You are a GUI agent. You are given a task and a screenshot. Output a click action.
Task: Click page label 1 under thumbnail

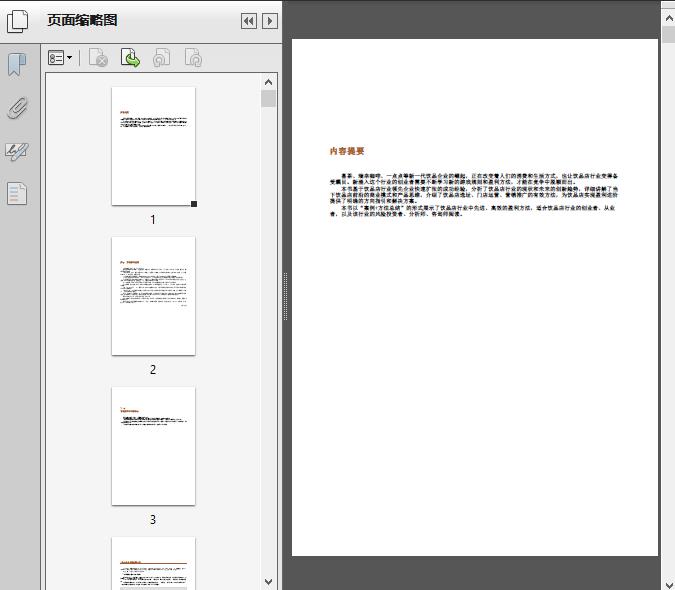tap(153, 219)
